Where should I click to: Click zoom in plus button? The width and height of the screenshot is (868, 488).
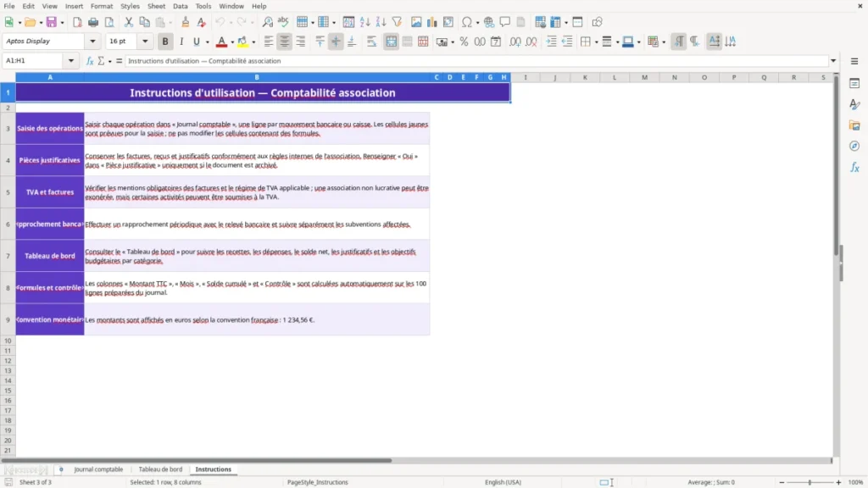coord(838,482)
